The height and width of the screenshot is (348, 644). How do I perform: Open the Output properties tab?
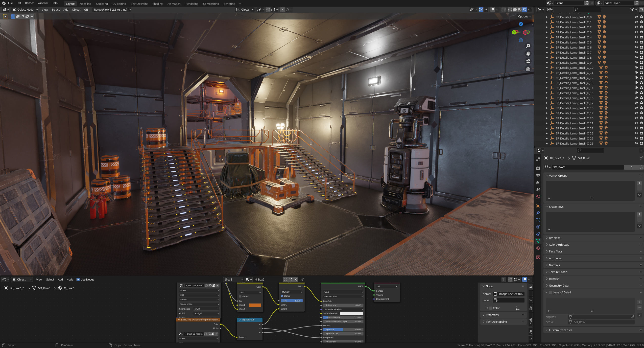coord(538,175)
